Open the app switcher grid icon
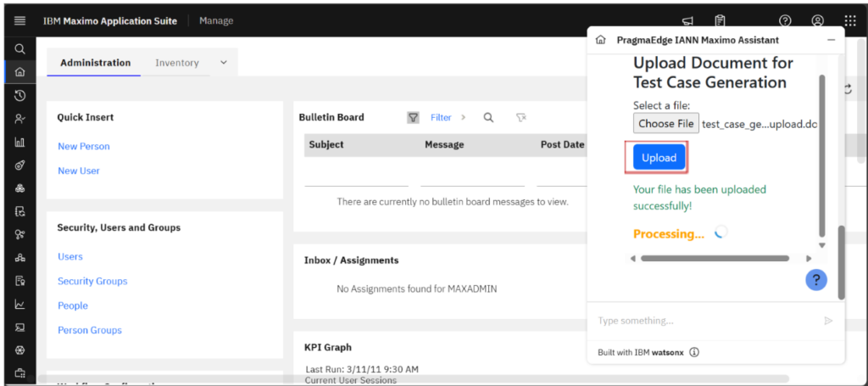Image resolution: width=868 pixels, height=386 pixels. click(x=850, y=20)
